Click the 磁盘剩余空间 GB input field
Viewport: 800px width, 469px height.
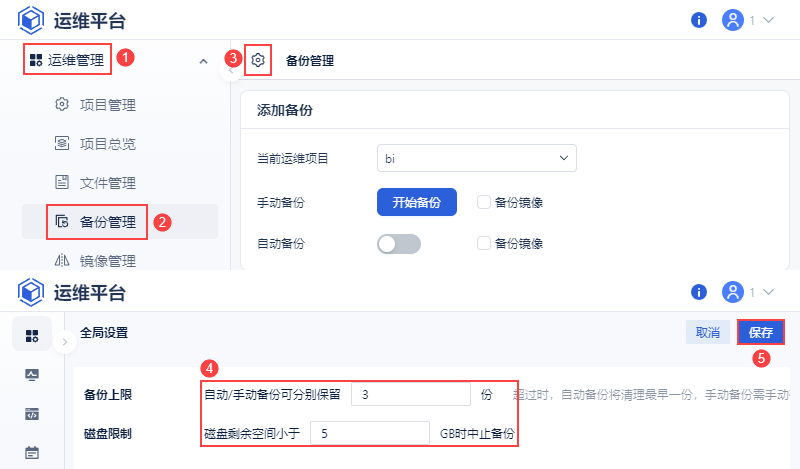click(370, 434)
